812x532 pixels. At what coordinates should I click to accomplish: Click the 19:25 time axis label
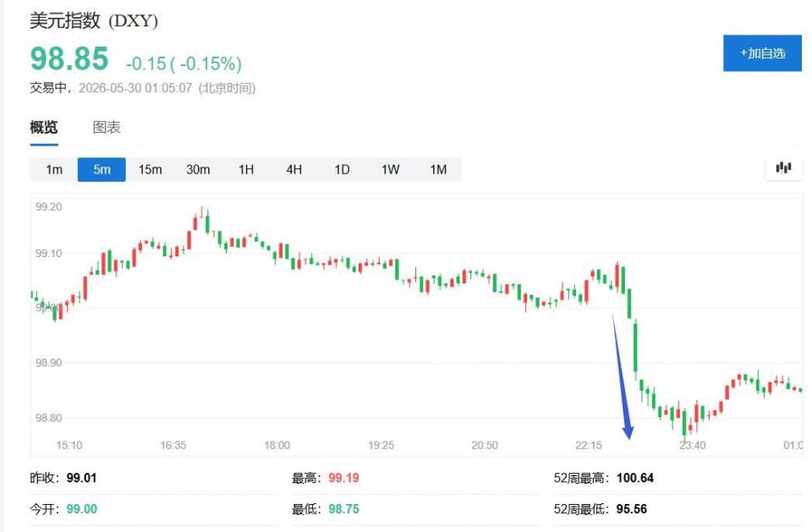point(381,445)
